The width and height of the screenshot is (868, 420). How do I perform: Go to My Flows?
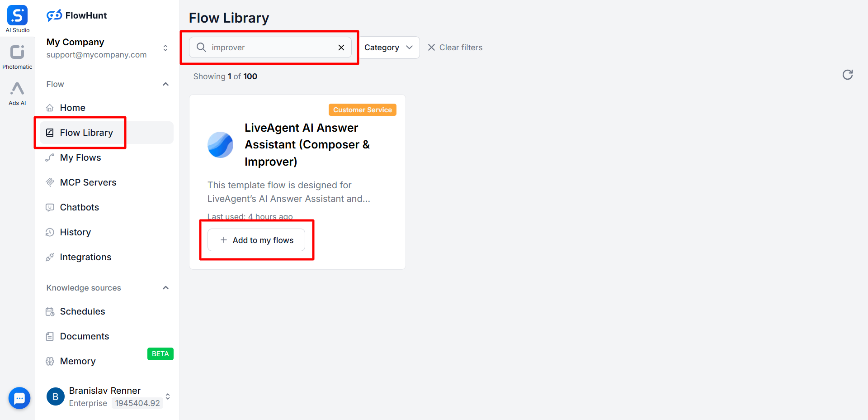click(80, 157)
